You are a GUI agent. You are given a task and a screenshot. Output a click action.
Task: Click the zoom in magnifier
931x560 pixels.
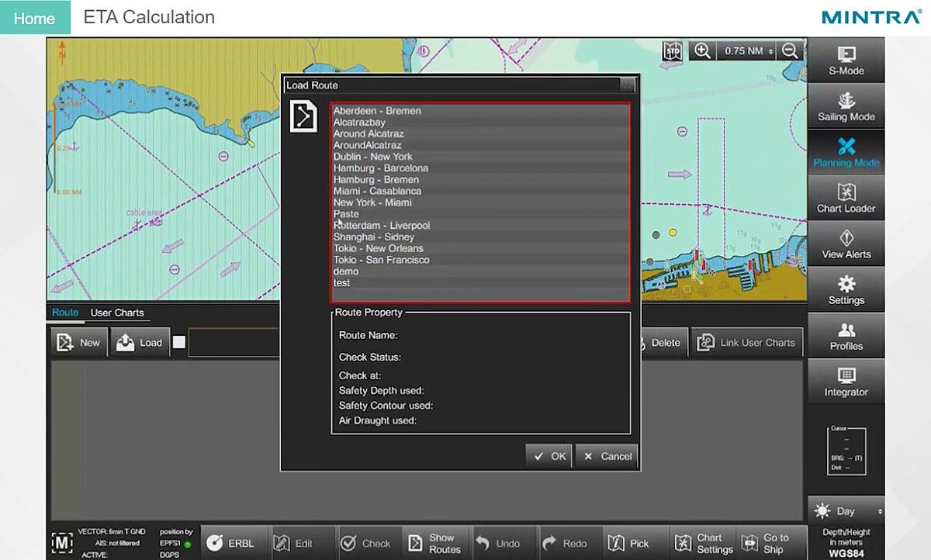[702, 51]
